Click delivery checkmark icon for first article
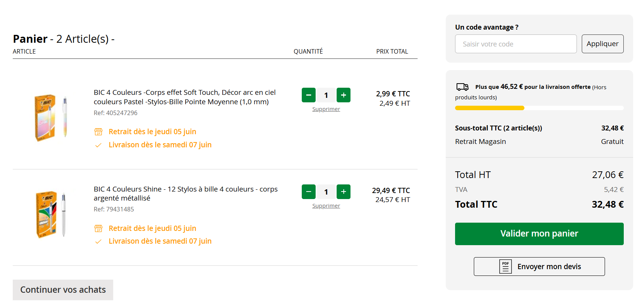 pos(98,145)
